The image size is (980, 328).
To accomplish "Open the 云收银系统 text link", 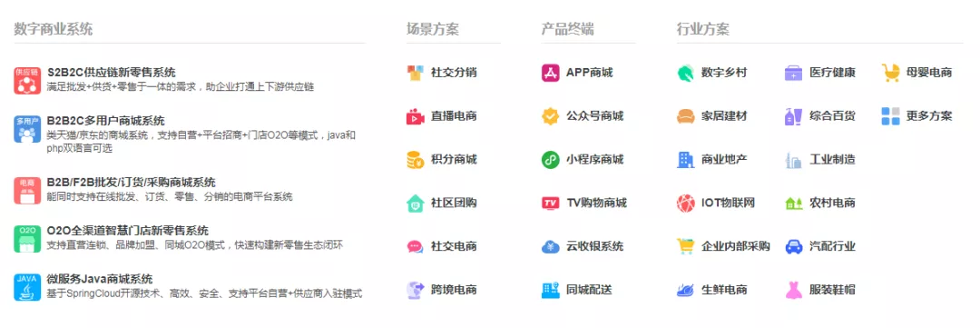I will click(595, 246).
